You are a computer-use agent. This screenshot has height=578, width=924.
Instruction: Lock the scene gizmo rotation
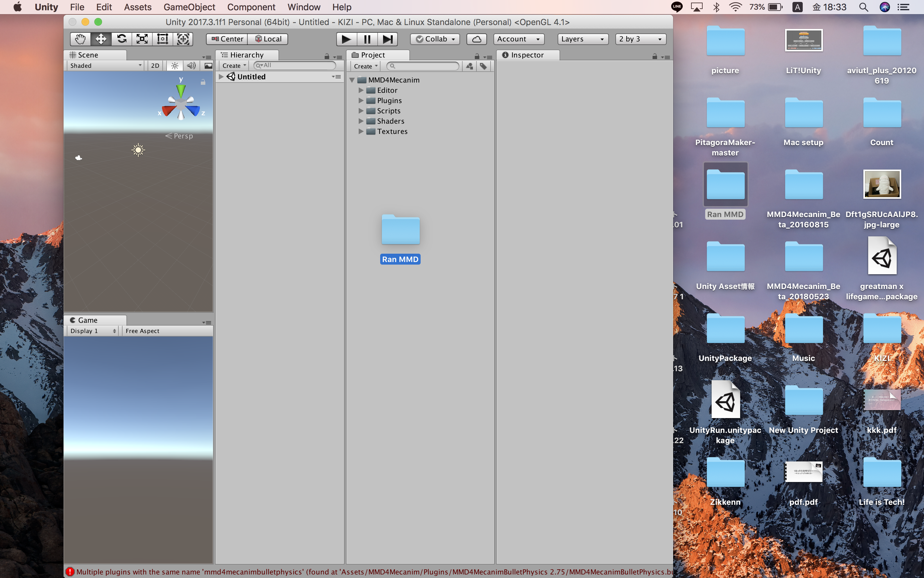click(x=203, y=82)
